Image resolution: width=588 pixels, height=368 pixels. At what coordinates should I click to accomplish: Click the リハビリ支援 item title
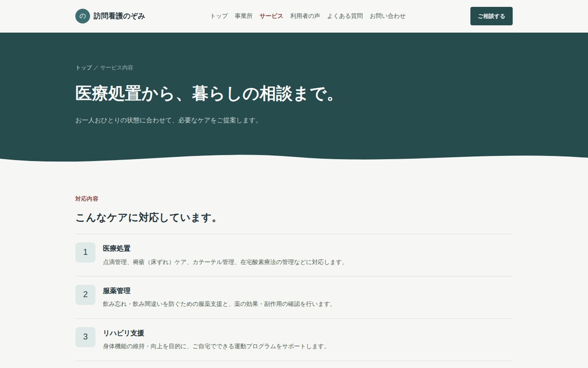[123, 333]
